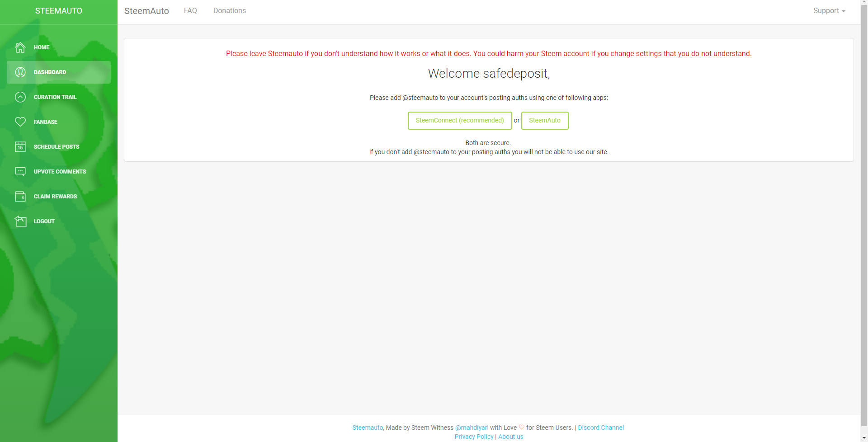Click the red heart icon in footer
868x442 pixels.
[522, 427]
